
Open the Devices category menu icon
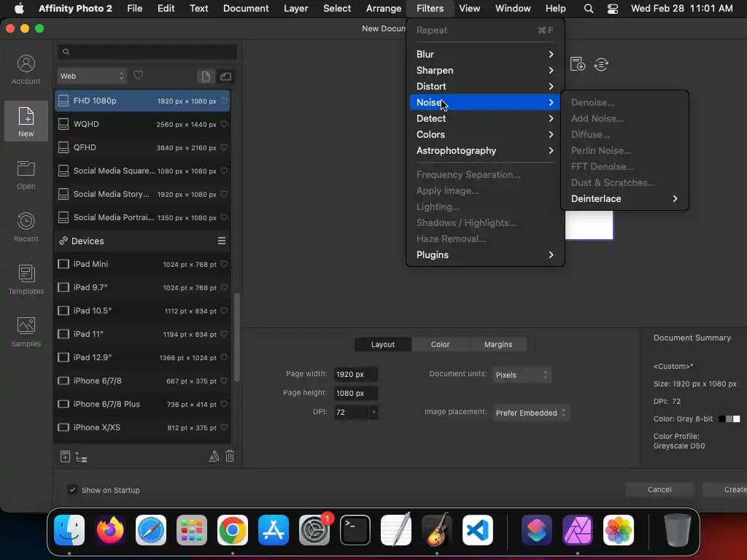(x=222, y=241)
